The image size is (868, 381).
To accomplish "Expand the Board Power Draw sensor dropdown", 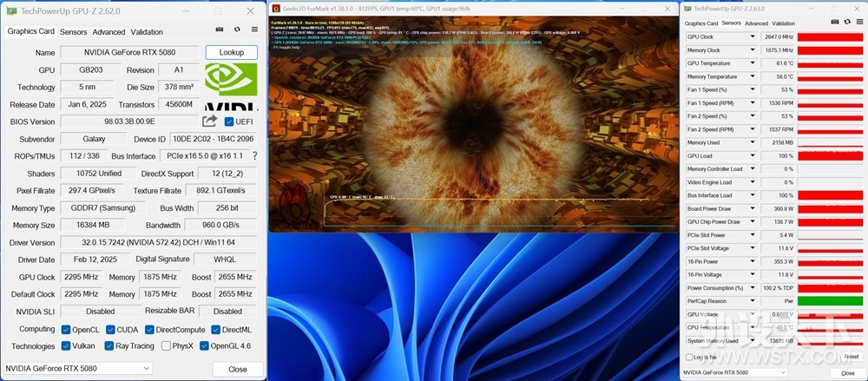I will (x=753, y=209).
